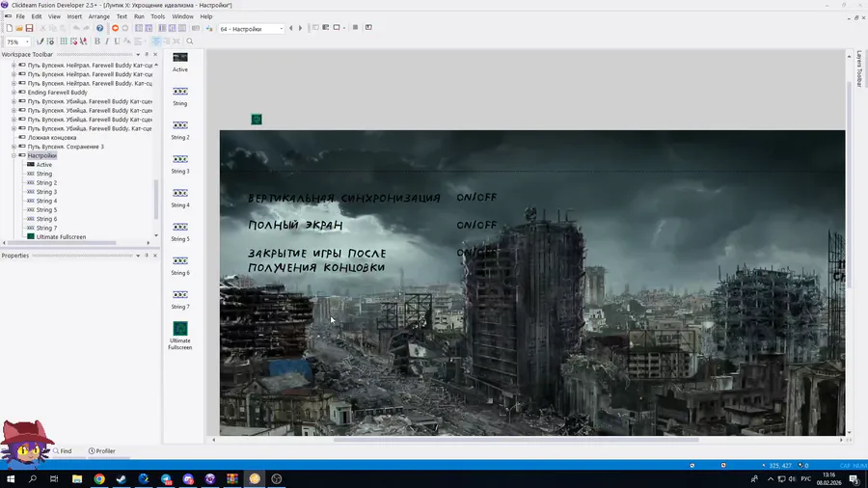Viewport: 868px width, 488px height.
Task: Open the Insert menu
Action: [x=74, y=16]
